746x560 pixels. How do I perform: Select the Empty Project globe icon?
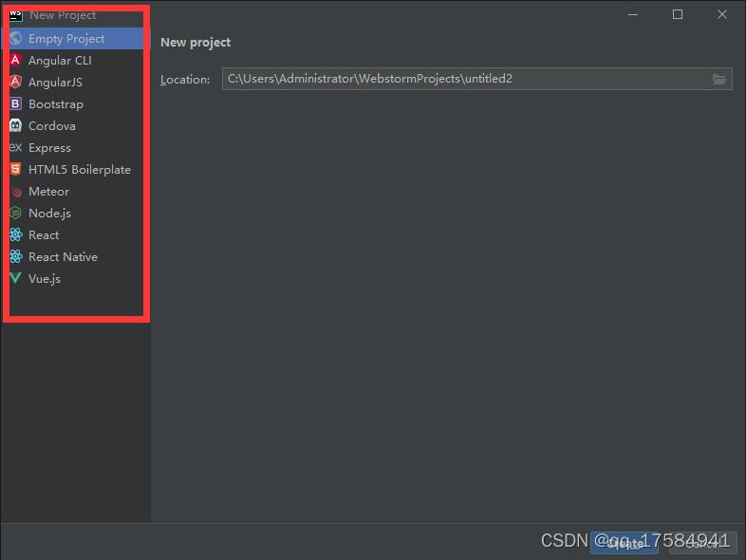pos(16,38)
